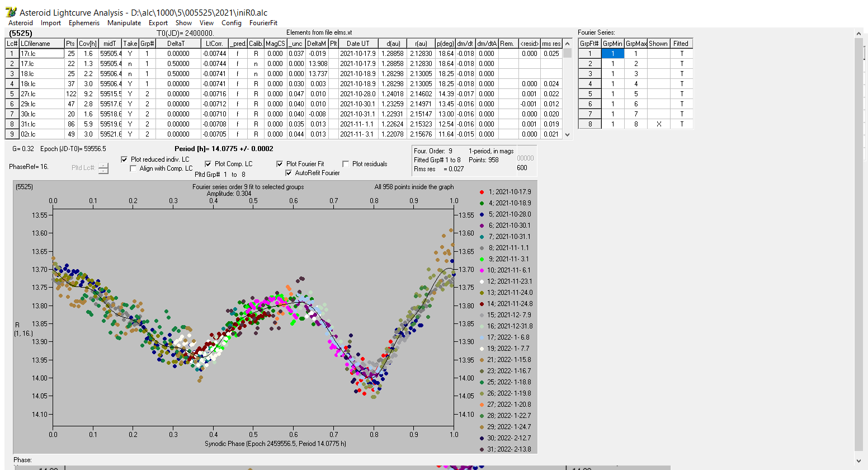Select row header 1 in lightcurve table
The image size is (868, 470).
(x=12, y=54)
